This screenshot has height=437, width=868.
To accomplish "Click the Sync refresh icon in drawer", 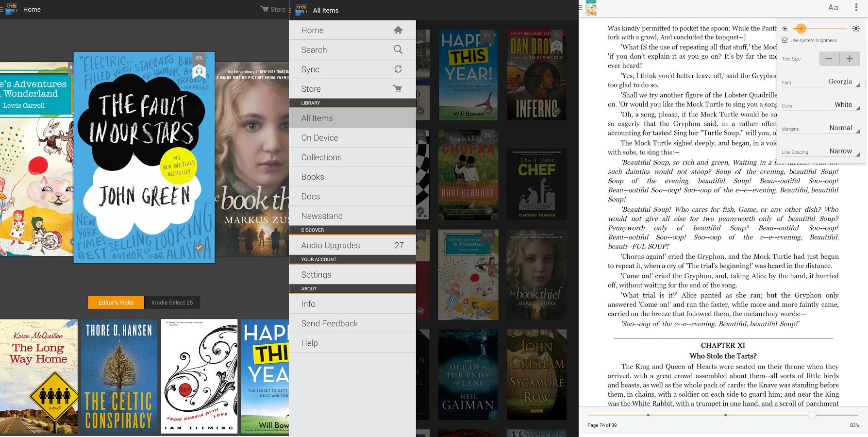I will pos(398,69).
